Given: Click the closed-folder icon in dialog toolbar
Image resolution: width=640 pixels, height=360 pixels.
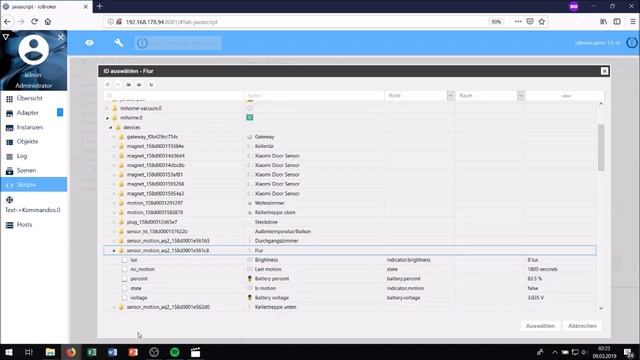Looking at the screenshot, I should (x=129, y=84).
